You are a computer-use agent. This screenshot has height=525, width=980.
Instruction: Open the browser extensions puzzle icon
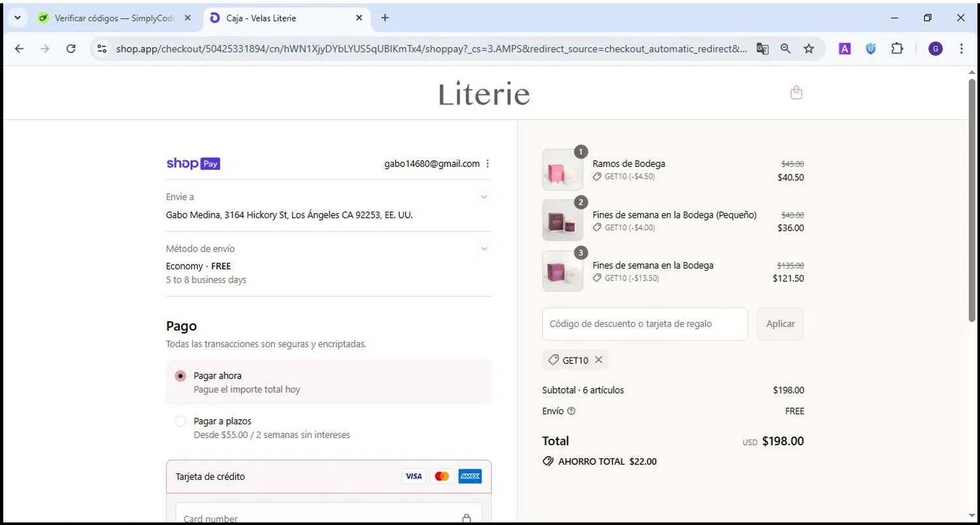tap(897, 48)
